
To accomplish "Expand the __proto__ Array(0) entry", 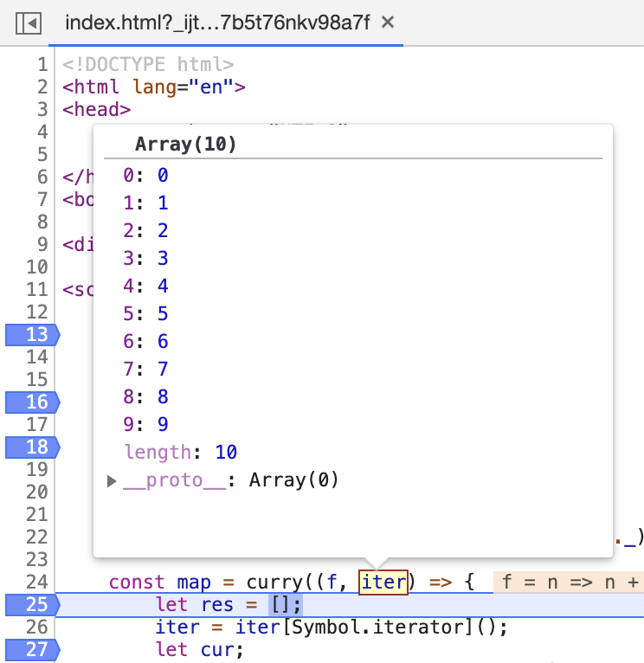I will (112, 480).
